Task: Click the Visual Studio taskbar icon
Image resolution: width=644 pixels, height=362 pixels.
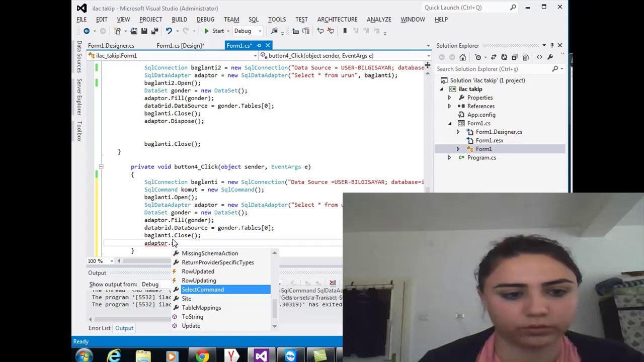Action: (x=261, y=356)
